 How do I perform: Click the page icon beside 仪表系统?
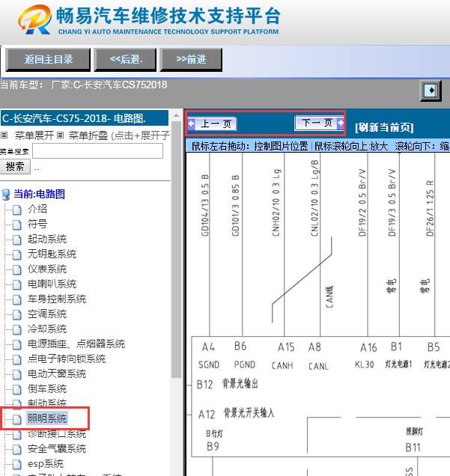pos(17,269)
